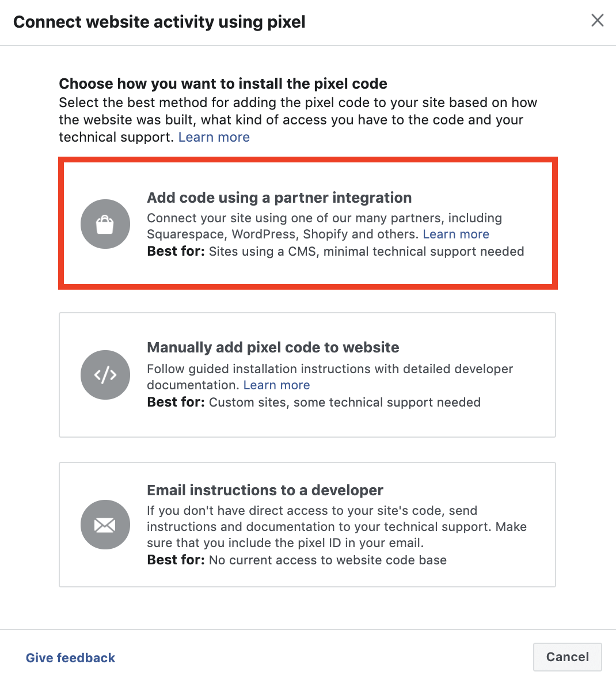Click 'Best for: Custom sites' line
The height and width of the screenshot is (683, 616).
(x=313, y=403)
